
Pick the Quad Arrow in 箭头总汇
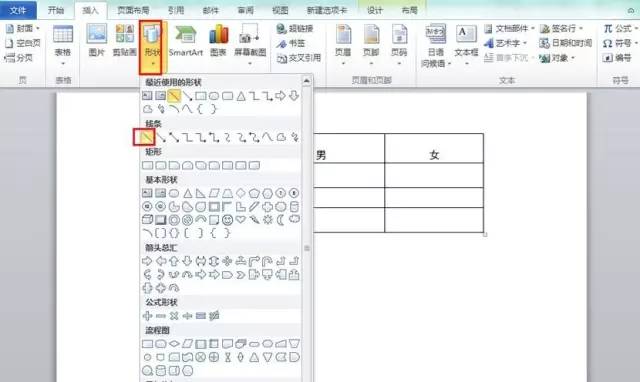(227, 261)
